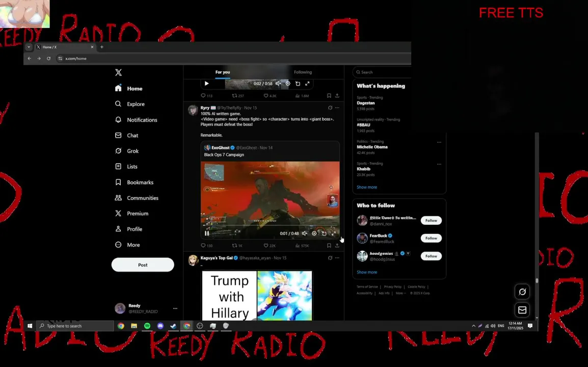
Task: Open Explore from the sidebar
Action: click(130, 104)
